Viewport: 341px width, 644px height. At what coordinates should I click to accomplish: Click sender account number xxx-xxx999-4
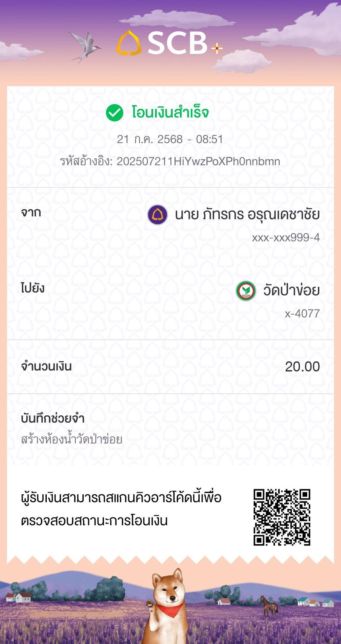coord(286,237)
